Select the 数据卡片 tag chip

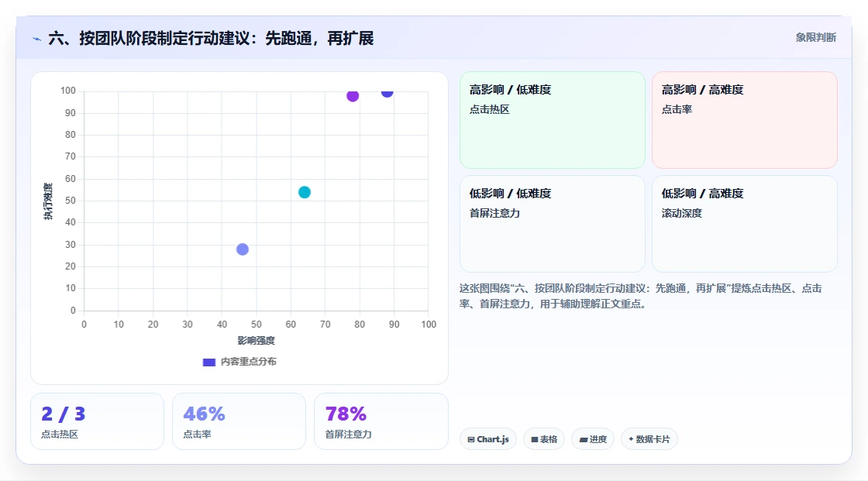pos(649,439)
